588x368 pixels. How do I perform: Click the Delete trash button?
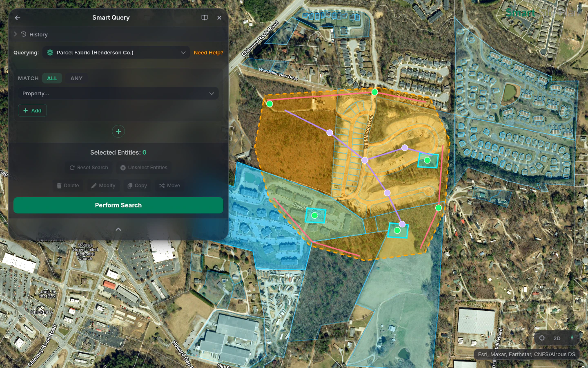pyautogui.click(x=68, y=186)
